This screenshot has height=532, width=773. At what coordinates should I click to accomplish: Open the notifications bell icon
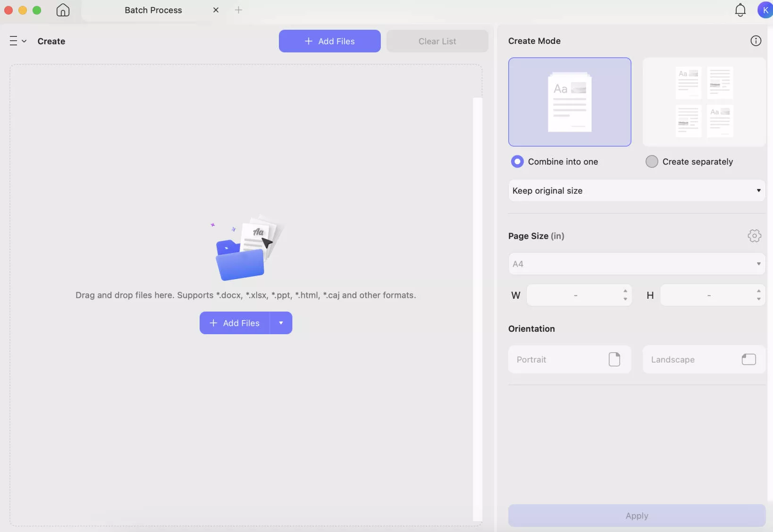point(739,10)
